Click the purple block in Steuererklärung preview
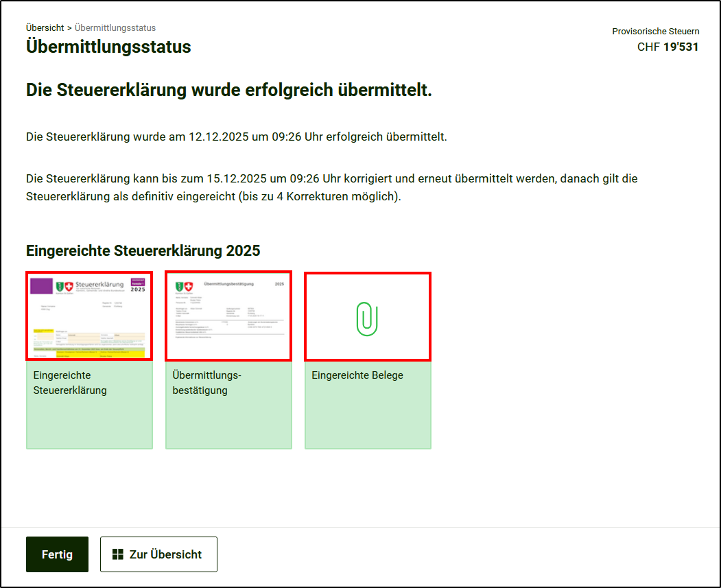The height and width of the screenshot is (588, 721). coord(41,287)
